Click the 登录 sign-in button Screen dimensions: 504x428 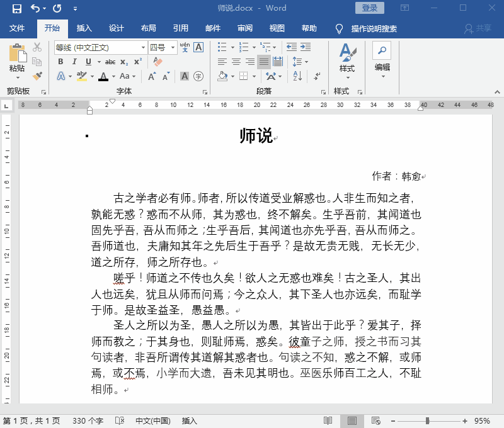(x=369, y=8)
